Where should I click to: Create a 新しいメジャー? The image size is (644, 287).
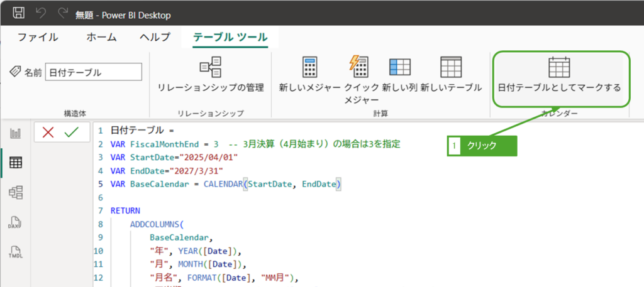(x=310, y=74)
